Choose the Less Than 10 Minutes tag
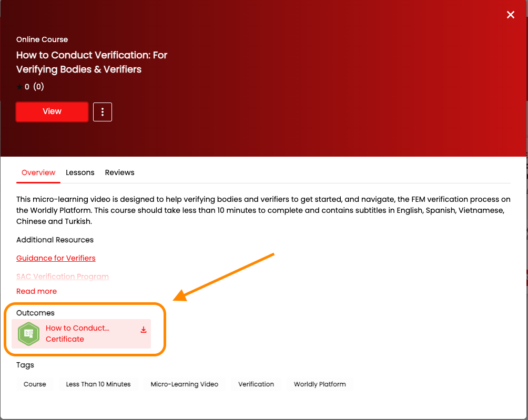 (x=98, y=384)
